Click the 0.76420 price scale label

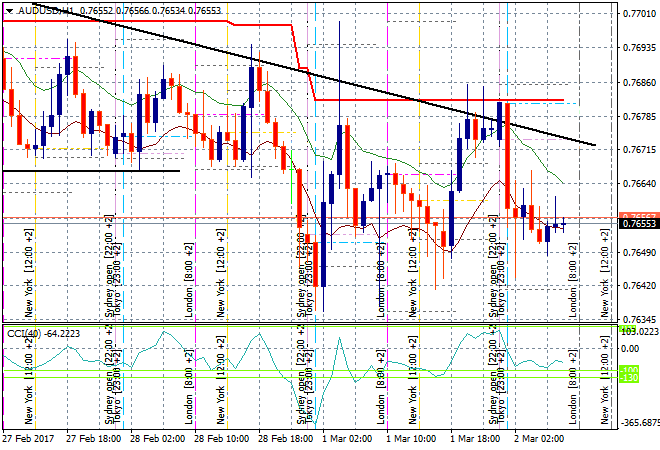[x=638, y=286]
